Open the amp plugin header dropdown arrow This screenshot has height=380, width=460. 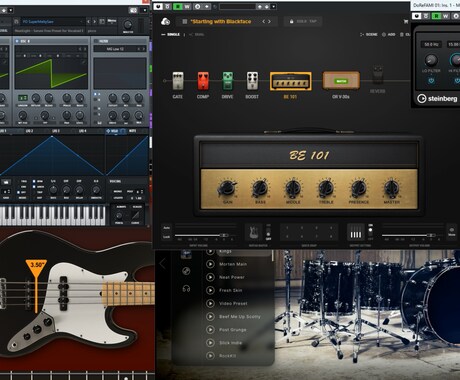pyautogui.click(x=273, y=6)
